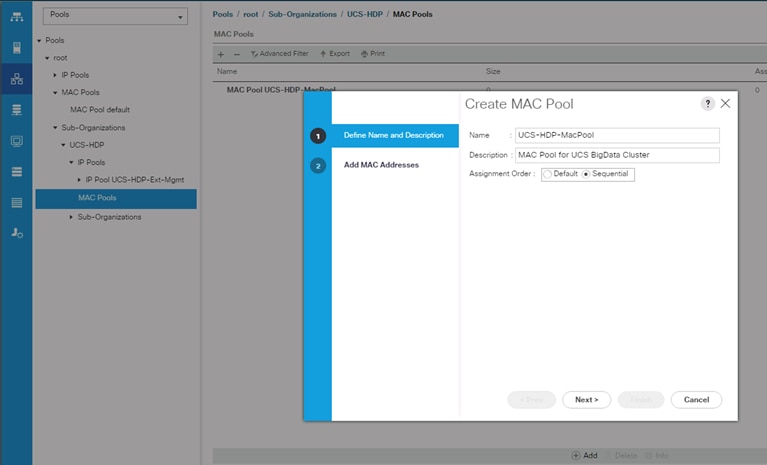
Task: Click root in the breadcrumb
Action: (250, 14)
